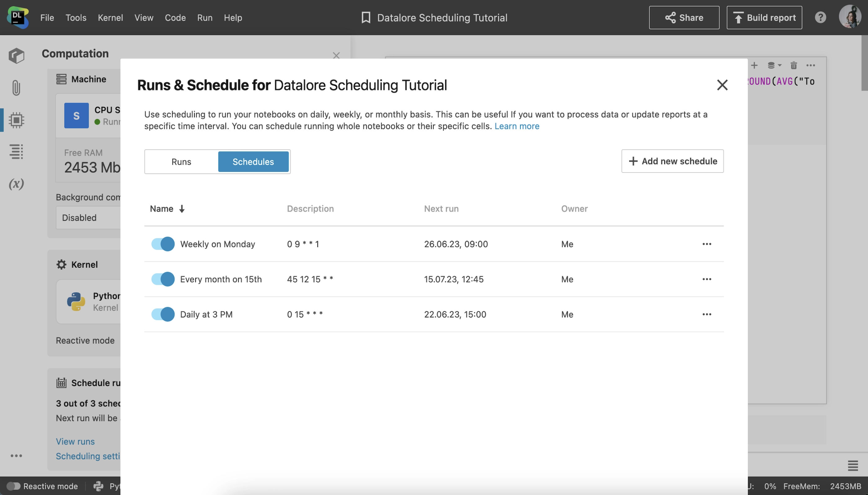The image size is (868, 495).
Task: Open the user profile avatar
Action: pyautogui.click(x=850, y=17)
